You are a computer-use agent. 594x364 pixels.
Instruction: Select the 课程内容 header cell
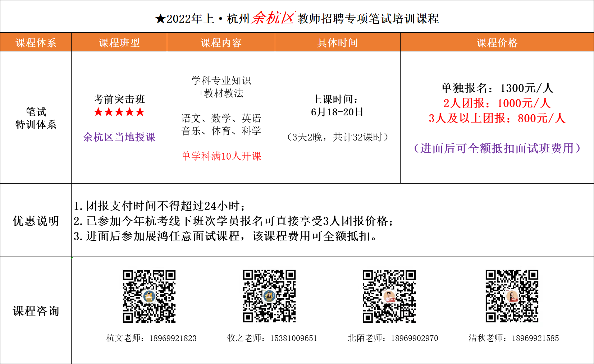click(221, 42)
